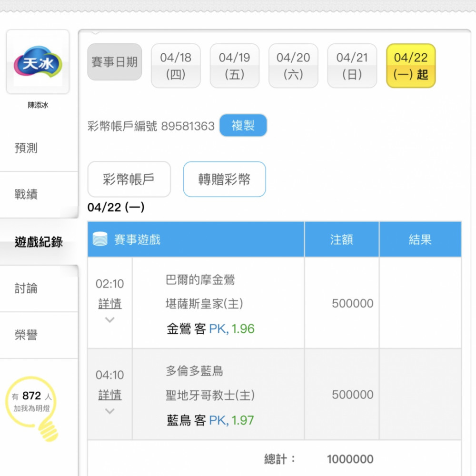This screenshot has width=476, height=476.
Task: Go to 預測 in the sidebar
Action: click(26, 148)
